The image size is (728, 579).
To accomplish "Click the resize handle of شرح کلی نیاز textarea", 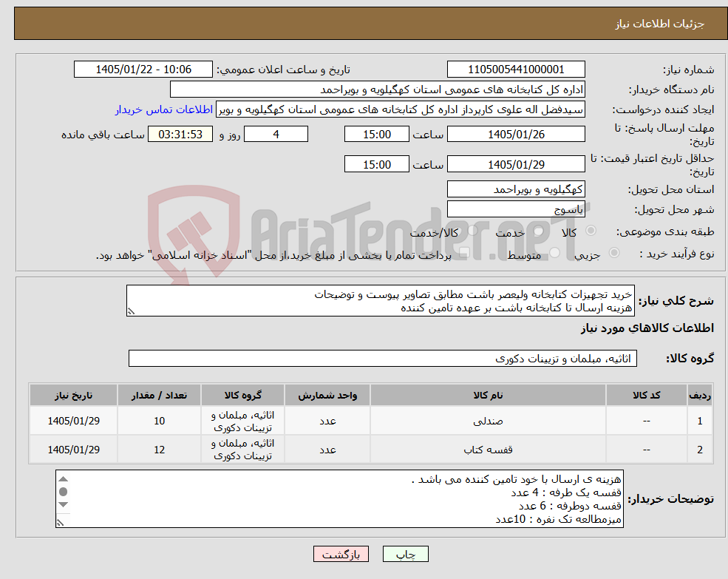I will [131, 312].
